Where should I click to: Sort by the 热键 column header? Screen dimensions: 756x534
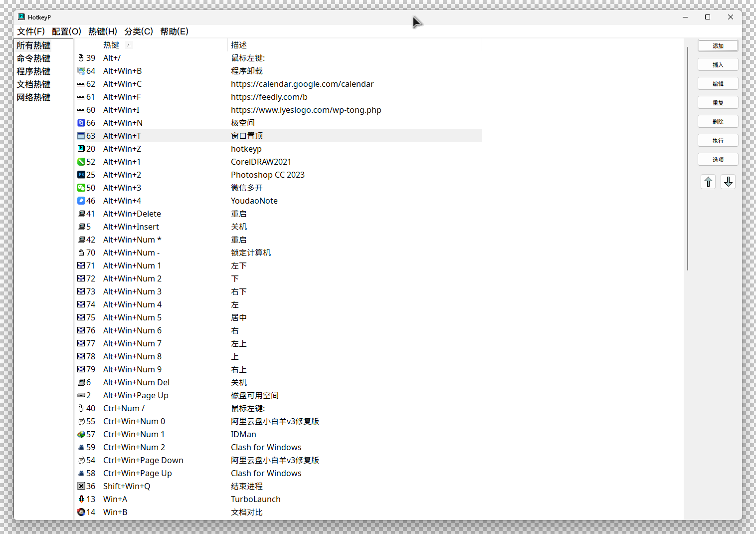click(111, 45)
